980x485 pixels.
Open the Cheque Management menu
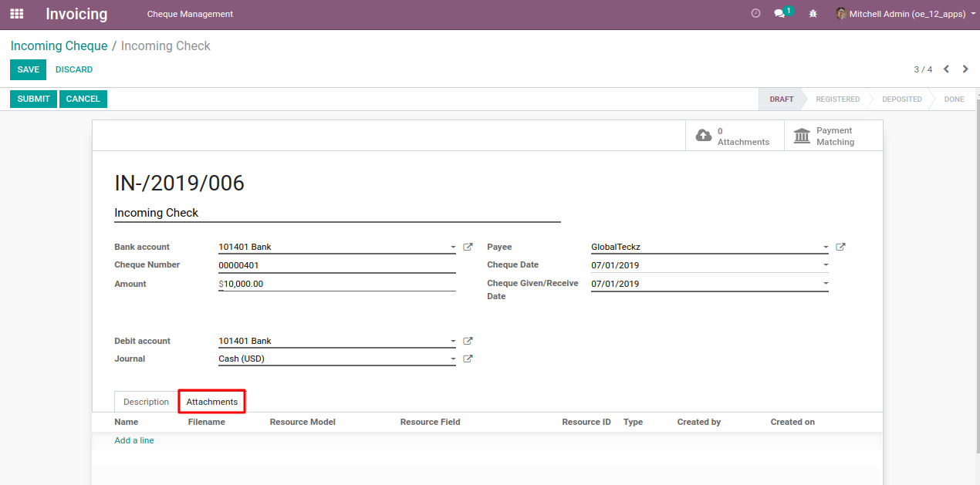pyautogui.click(x=190, y=14)
